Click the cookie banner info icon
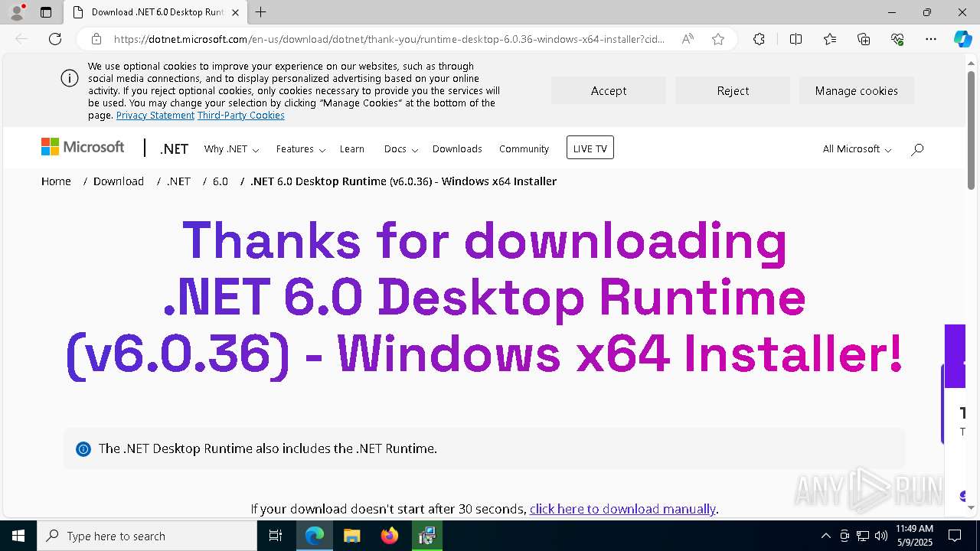Viewport: 980px width, 551px height. 70,78
